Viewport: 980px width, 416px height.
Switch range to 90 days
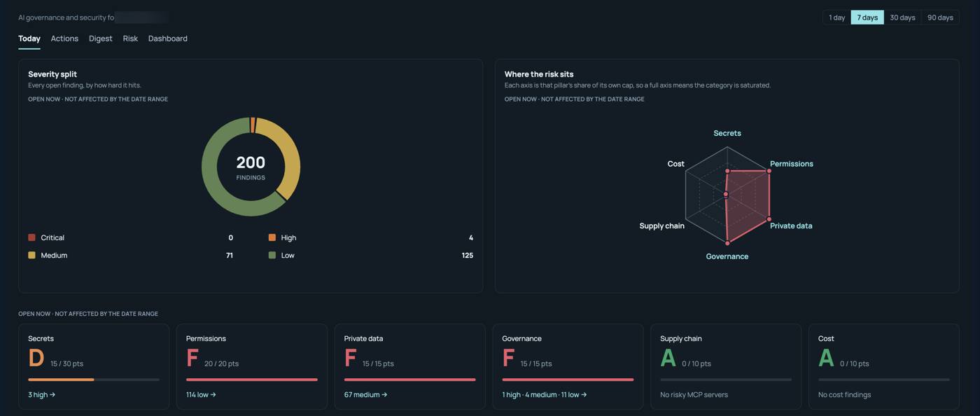(x=940, y=18)
